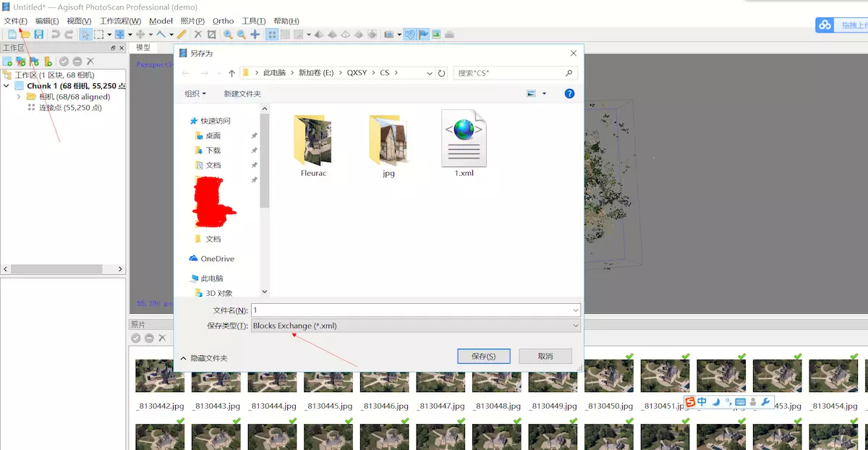Click the Disable cameras icon in Photos panel

click(149, 338)
